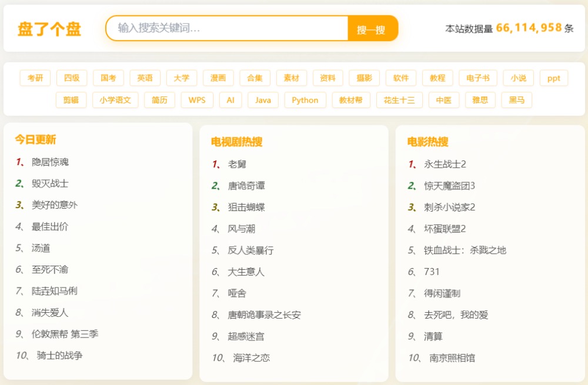The image size is (588, 385).
Task: Select the Python tag
Action: coord(305,100)
